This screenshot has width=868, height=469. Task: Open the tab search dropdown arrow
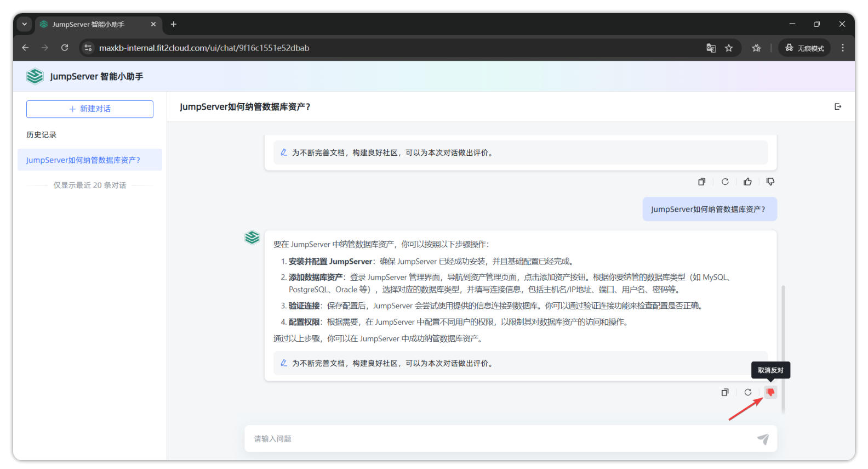(24, 24)
